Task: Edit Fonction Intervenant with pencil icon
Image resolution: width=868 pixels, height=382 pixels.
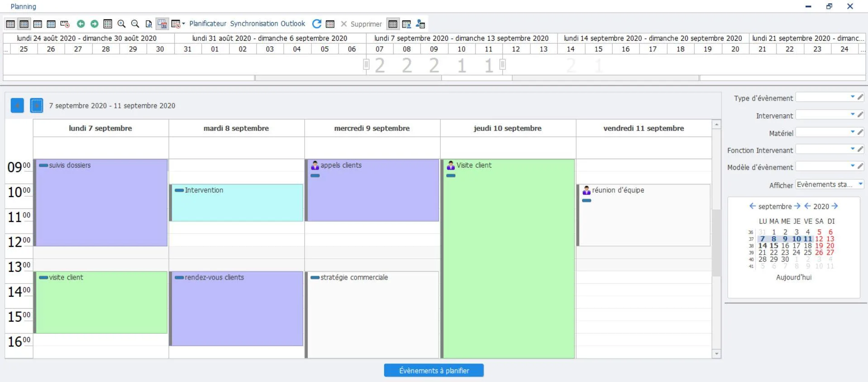Action: 860,149
